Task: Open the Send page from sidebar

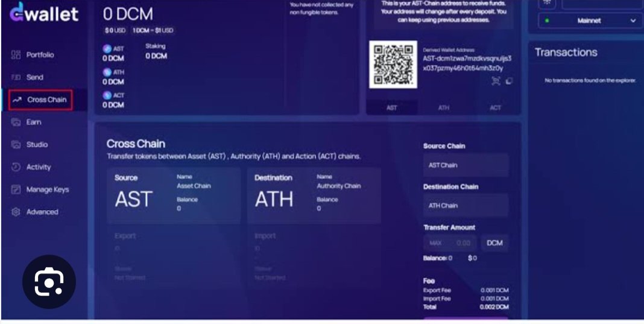Action: pos(34,77)
